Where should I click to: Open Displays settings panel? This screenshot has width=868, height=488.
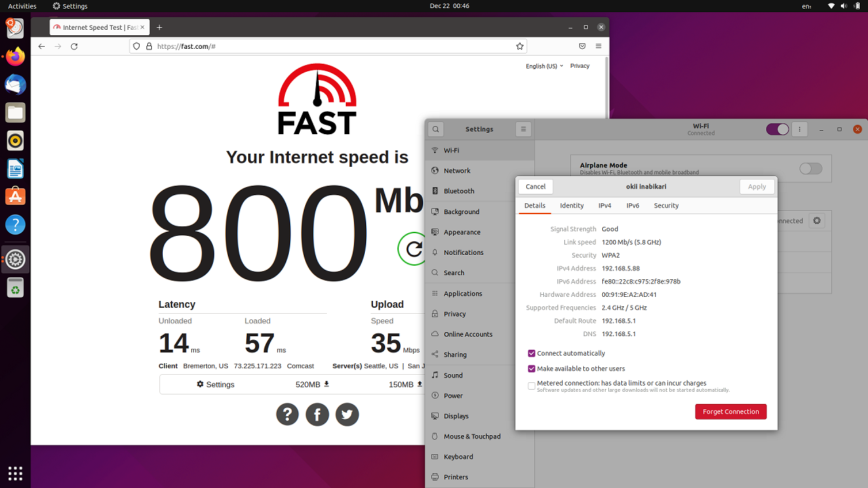(x=480, y=416)
